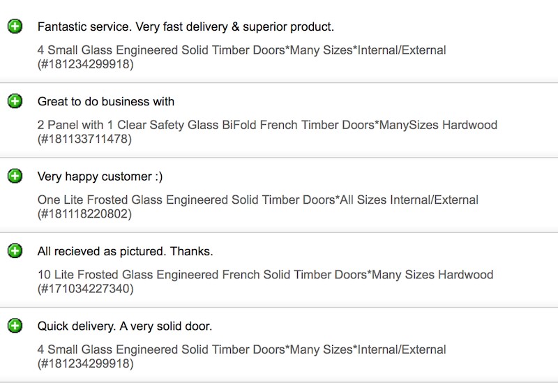This screenshot has width=558, height=392.
Task: Open 4 Small Glass doors listing under "Quick delivery"
Action: (241, 349)
